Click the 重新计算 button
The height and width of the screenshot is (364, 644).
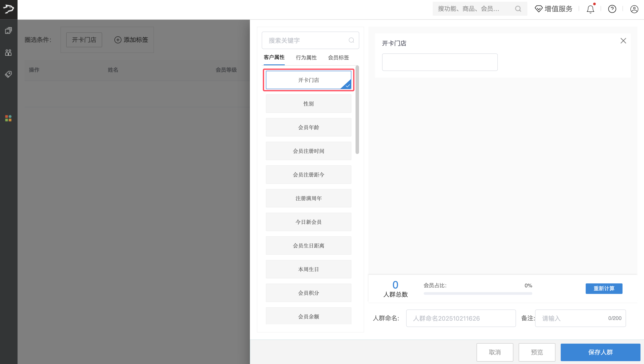tap(604, 288)
